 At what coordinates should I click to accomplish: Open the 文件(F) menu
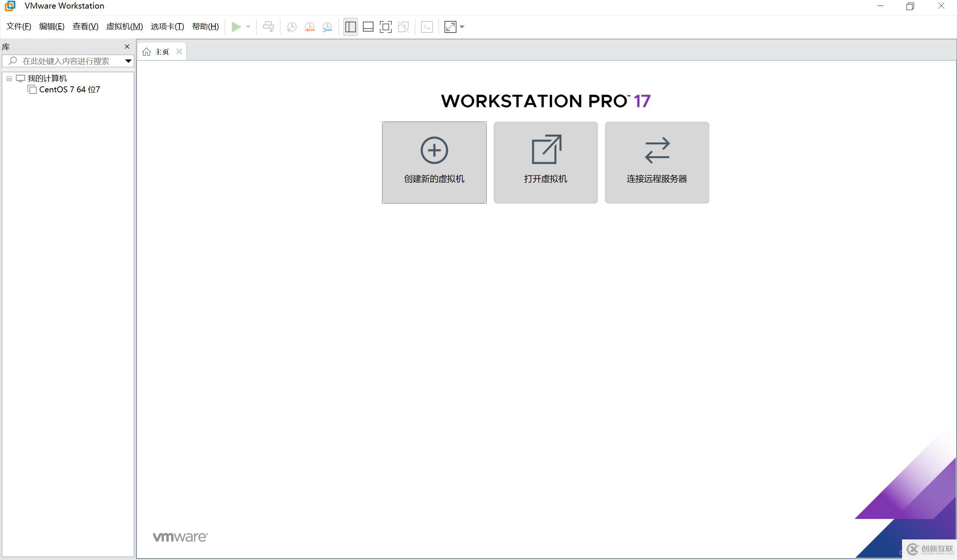pos(19,26)
